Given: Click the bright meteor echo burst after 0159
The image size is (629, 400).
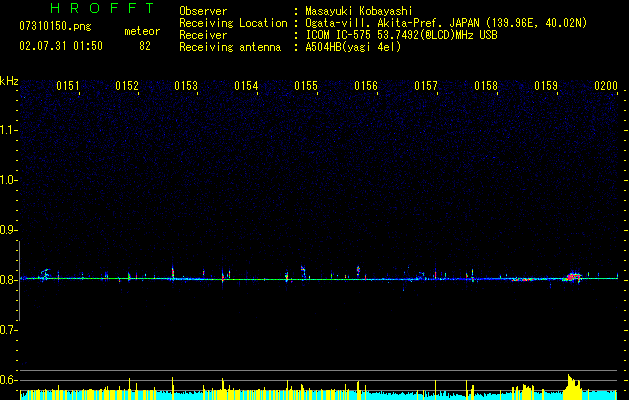Looking at the screenshot, I should (573, 277).
